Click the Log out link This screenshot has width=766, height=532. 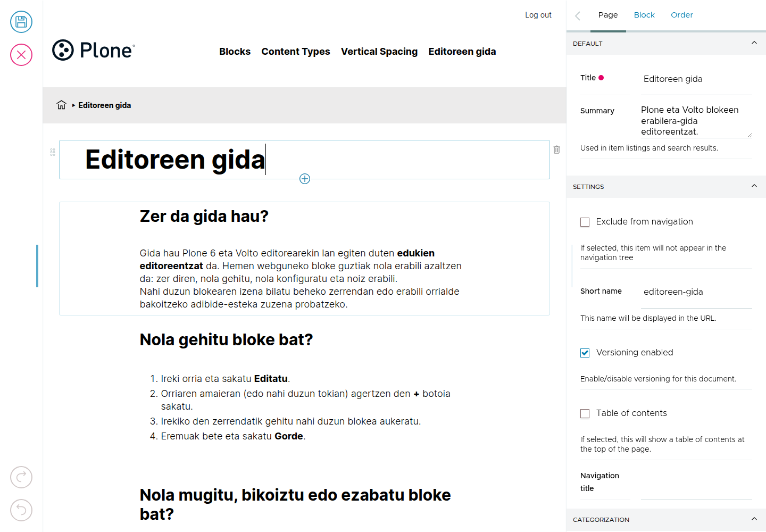(x=538, y=15)
